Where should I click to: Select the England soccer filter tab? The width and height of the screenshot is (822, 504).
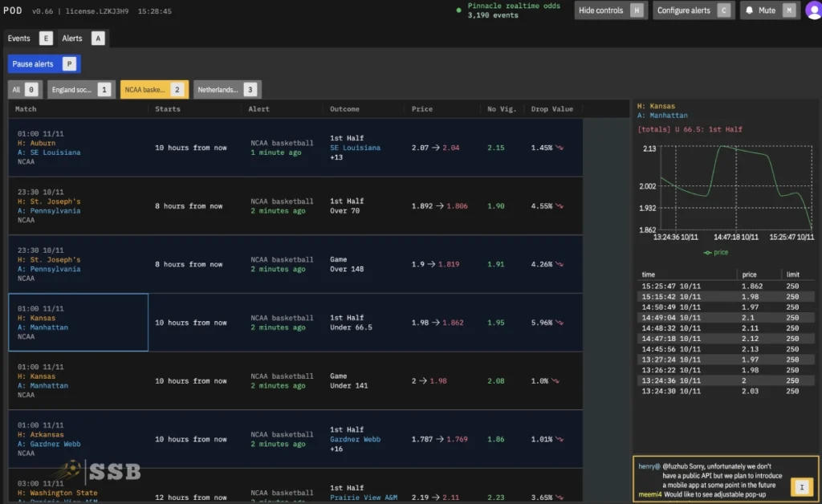(x=81, y=90)
